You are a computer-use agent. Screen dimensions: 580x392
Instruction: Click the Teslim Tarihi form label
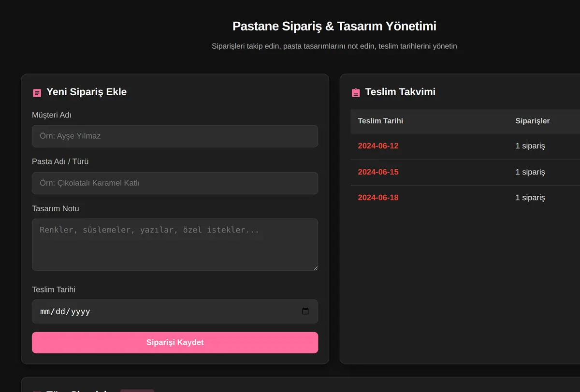tap(54, 290)
